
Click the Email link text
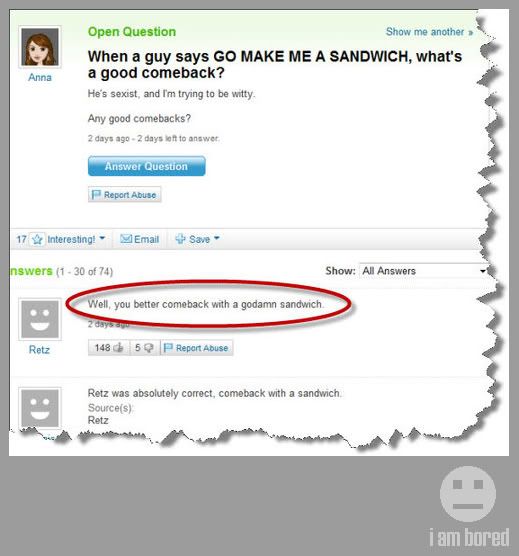tap(146, 239)
